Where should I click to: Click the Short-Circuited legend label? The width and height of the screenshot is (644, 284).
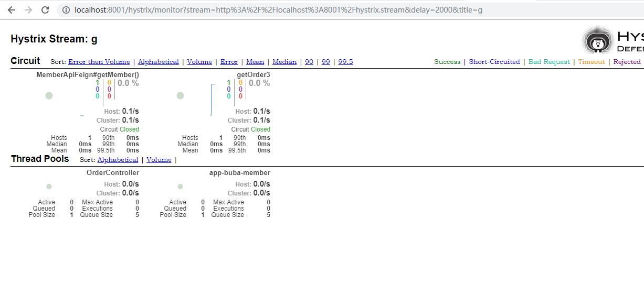(494, 62)
